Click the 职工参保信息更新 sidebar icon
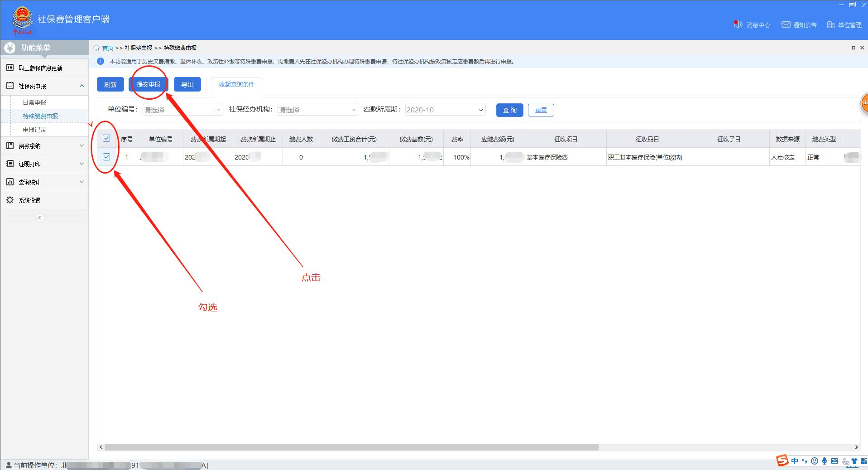The image size is (868, 470). coord(10,67)
